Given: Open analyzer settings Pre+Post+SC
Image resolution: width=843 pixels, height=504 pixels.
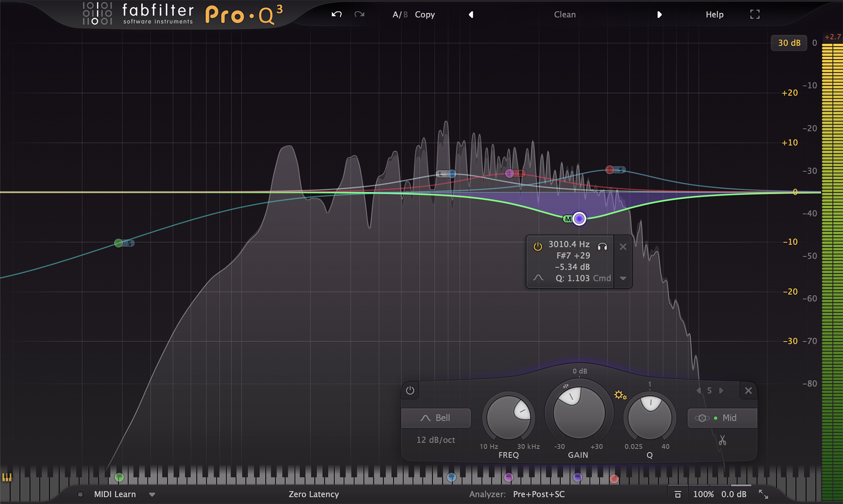Looking at the screenshot, I should click(539, 494).
